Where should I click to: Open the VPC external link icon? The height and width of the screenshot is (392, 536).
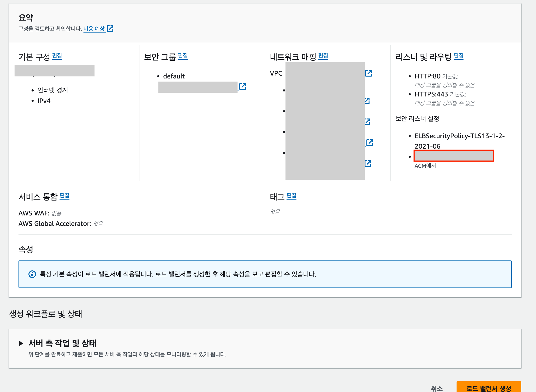(368, 73)
